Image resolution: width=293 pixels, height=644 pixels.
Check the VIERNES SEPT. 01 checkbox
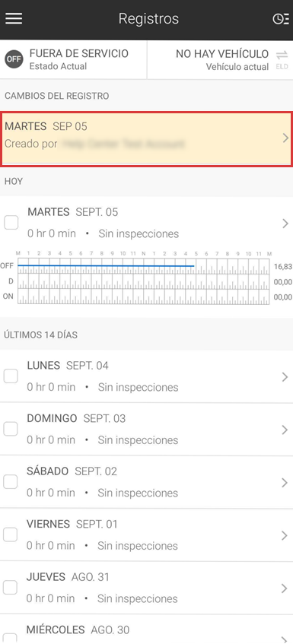[x=11, y=535]
